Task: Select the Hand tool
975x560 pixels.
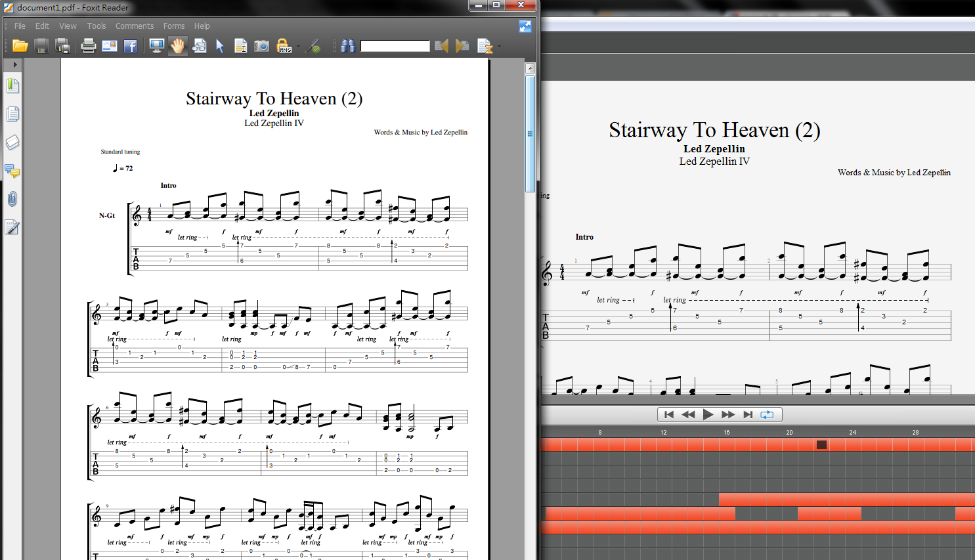Action: (178, 46)
